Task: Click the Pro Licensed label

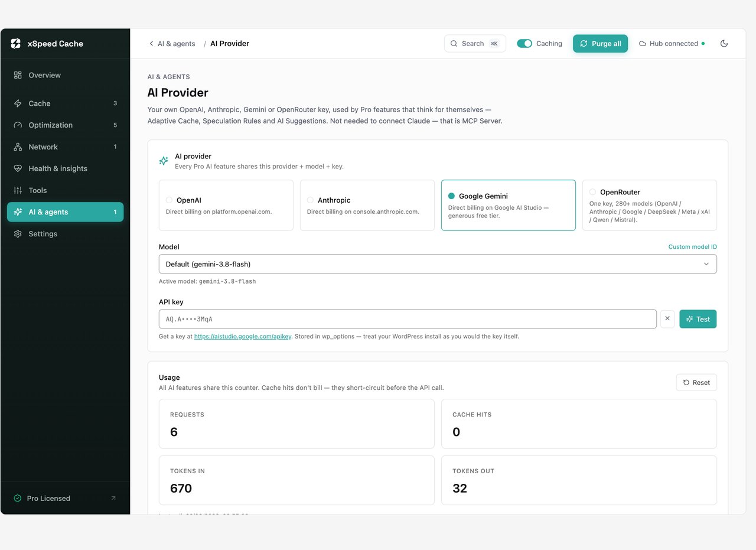Action: coord(48,499)
